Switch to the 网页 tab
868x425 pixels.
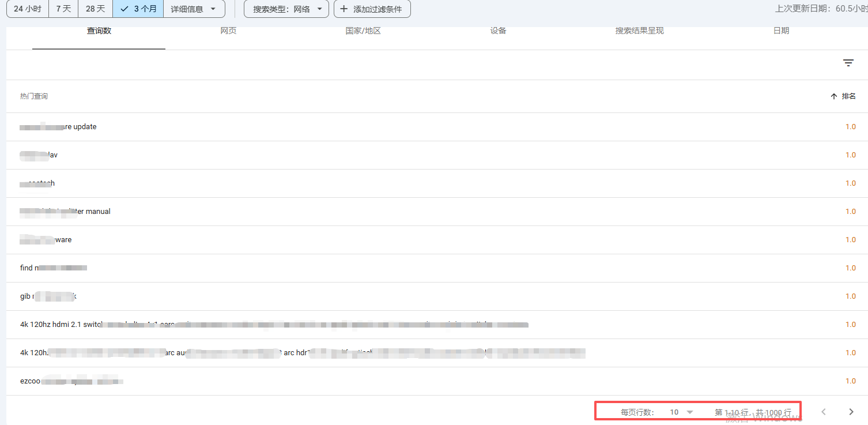[228, 31]
